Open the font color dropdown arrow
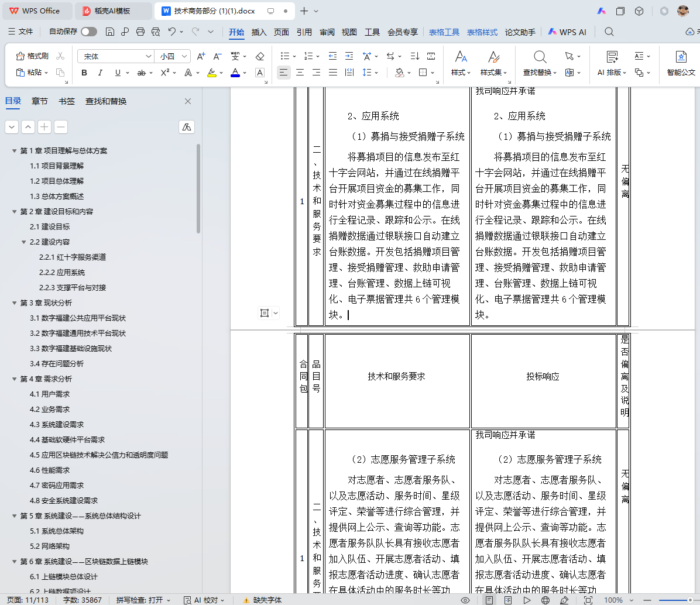 (x=245, y=73)
